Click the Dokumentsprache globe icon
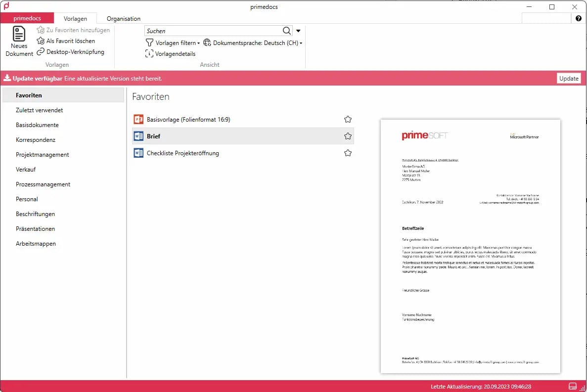587x392 pixels. click(207, 43)
